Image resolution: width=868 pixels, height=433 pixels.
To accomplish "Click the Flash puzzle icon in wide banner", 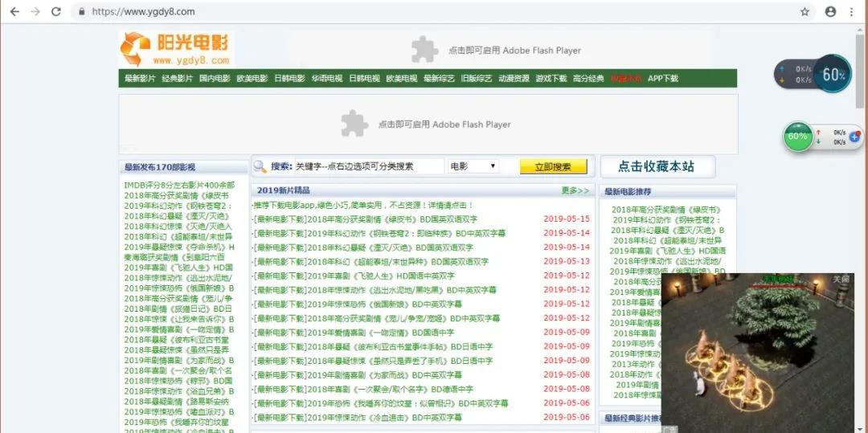I will point(354,124).
